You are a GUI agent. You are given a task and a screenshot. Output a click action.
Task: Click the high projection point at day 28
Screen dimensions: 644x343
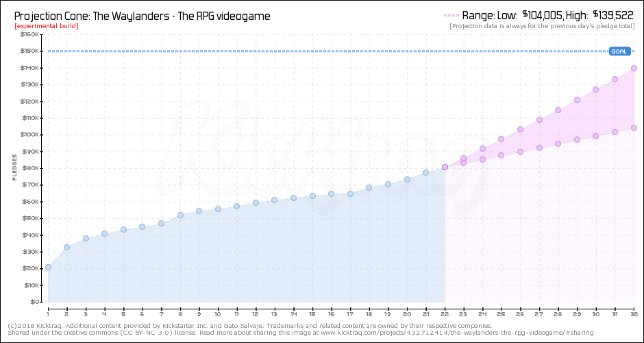pyautogui.click(x=558, y=110)
